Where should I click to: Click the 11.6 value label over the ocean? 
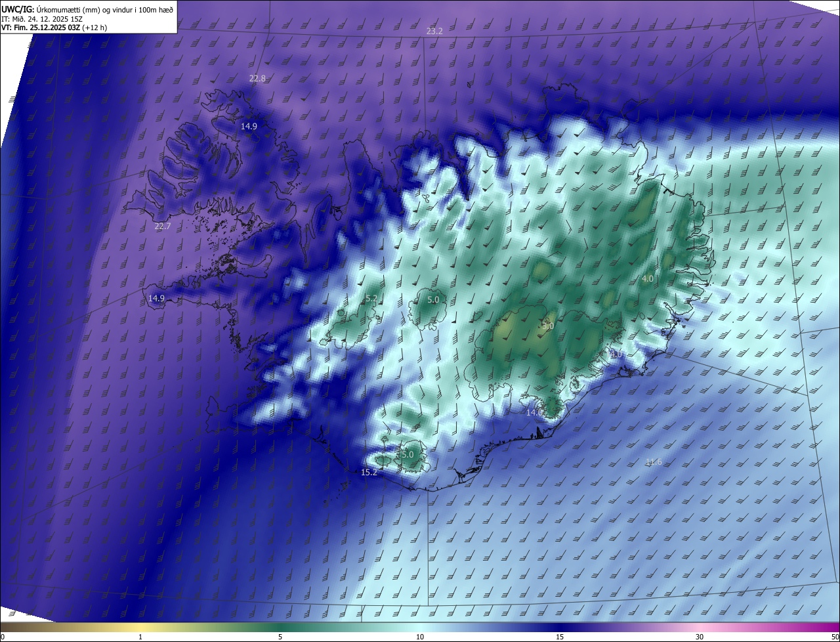click(x=654, y=463)
